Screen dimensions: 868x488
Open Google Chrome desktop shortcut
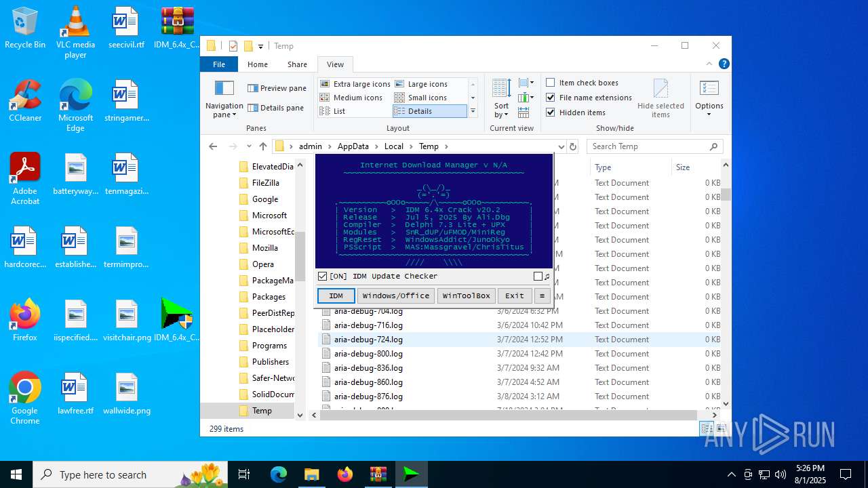point(25,398)
